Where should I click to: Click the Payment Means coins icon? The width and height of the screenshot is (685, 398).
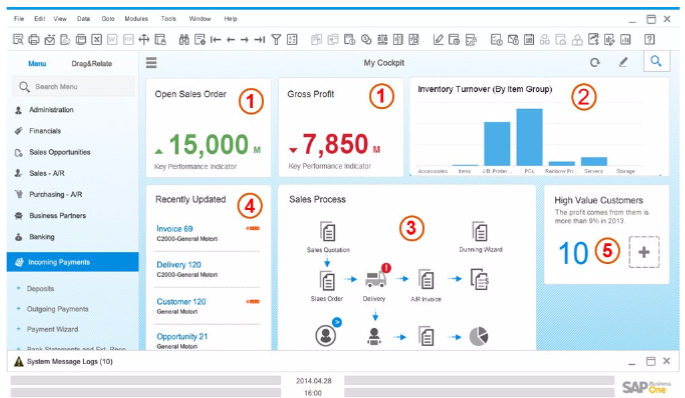click(366, 40)
